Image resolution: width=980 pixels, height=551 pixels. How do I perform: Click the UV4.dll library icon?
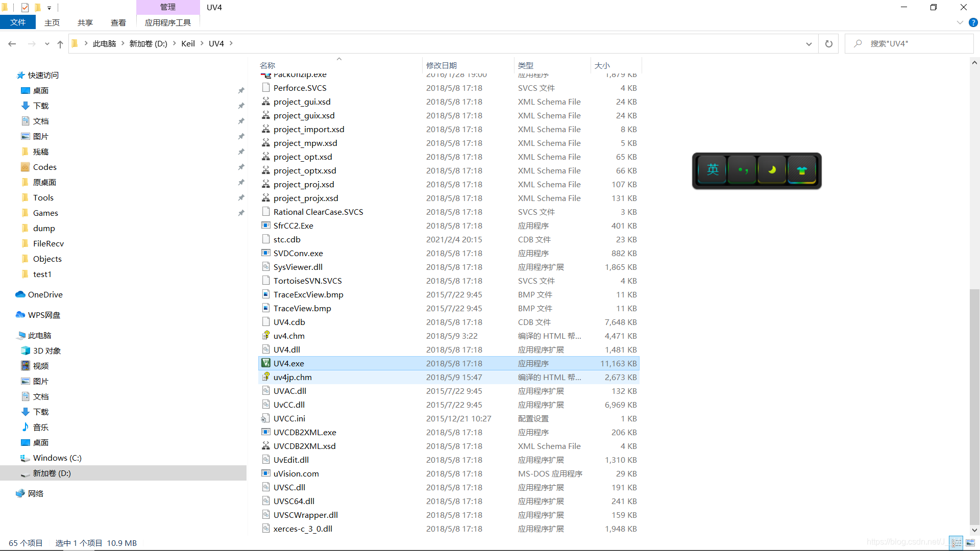(265, 349)
